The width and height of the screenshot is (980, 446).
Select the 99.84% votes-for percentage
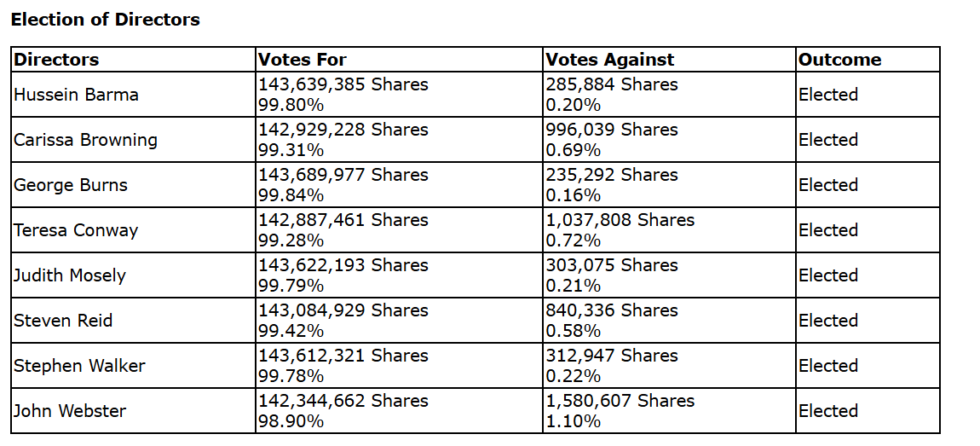click(x=291, y=195)
